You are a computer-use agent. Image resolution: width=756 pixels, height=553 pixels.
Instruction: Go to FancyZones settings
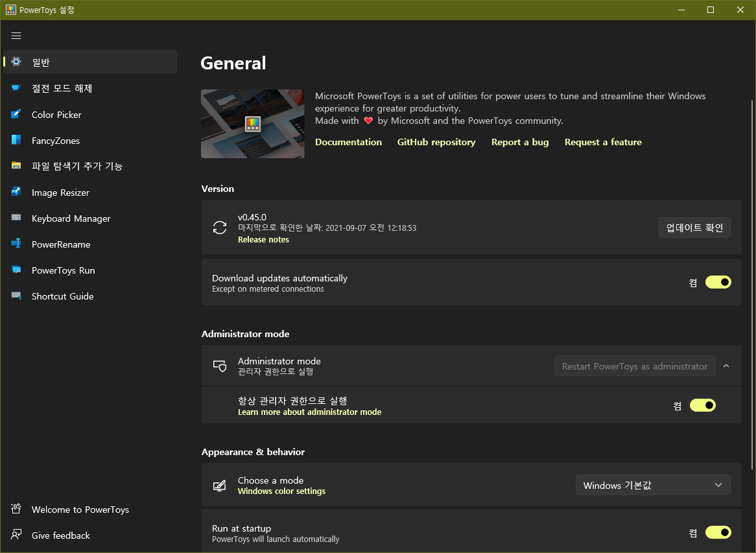tap(90, 140)
